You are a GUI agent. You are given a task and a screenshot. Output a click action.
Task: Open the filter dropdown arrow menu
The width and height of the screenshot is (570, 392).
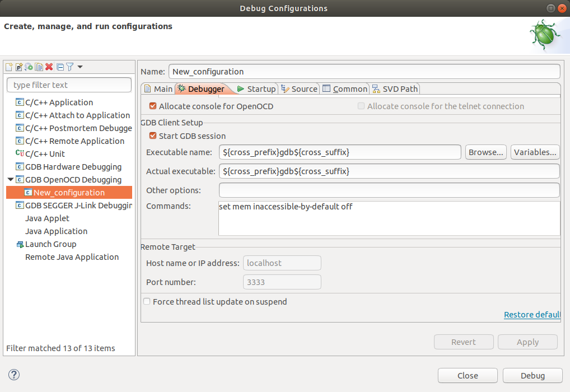coord(80,67)
